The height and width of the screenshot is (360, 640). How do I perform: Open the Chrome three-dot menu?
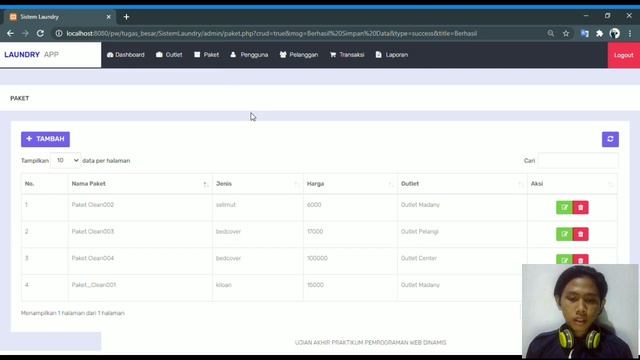click(630, 33)
